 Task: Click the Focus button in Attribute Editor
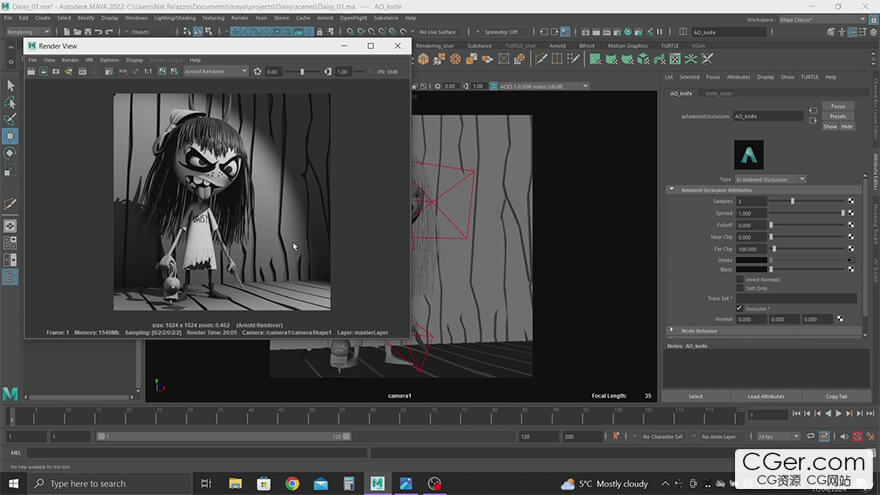pos(838,106)
